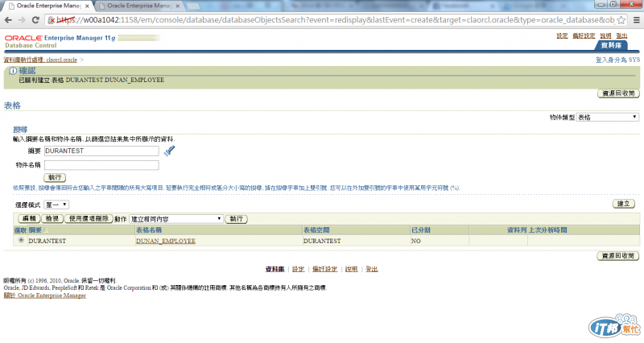Click the 建立 button
The height and width of the screenshot is (343, 644).
(623, 204)
